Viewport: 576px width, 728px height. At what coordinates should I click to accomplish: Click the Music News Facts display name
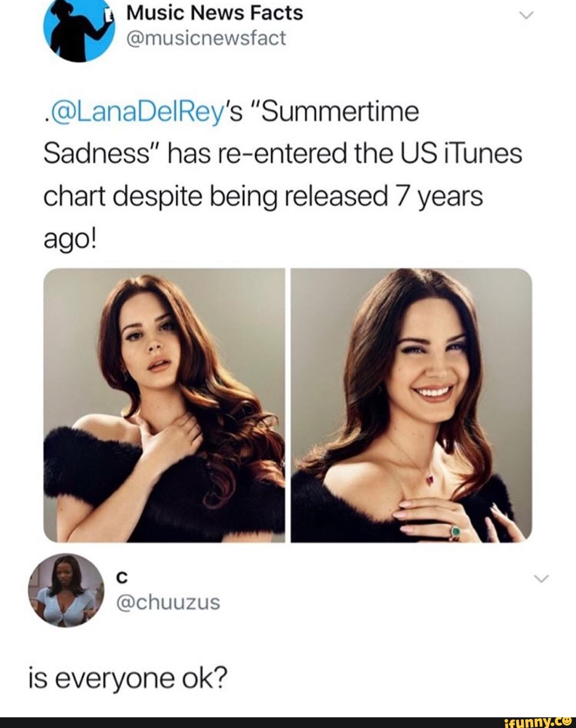pyautogui.click(x=214, y=13)
